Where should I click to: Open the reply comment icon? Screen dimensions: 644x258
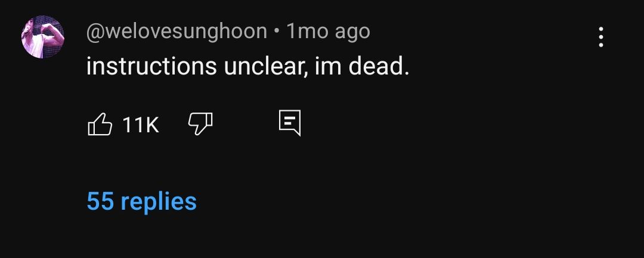coord(290,123)
